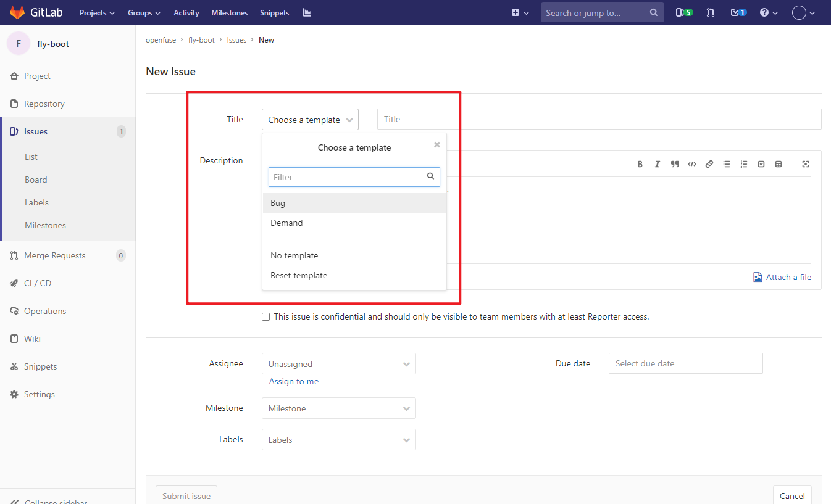This screenshot has width=831, height=504.
Task: Toggle full screen editor mode
Action: pyautogui.click(x=806, y=164)
